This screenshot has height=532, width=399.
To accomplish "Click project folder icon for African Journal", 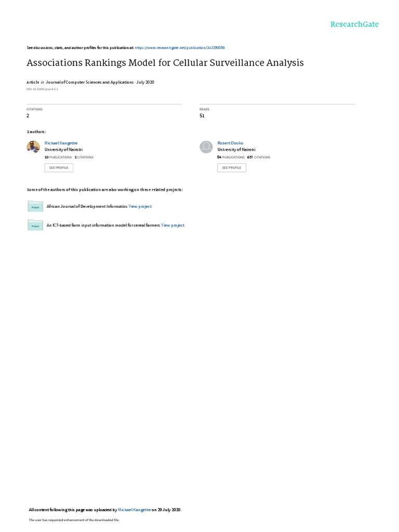I will click(35, 206).
